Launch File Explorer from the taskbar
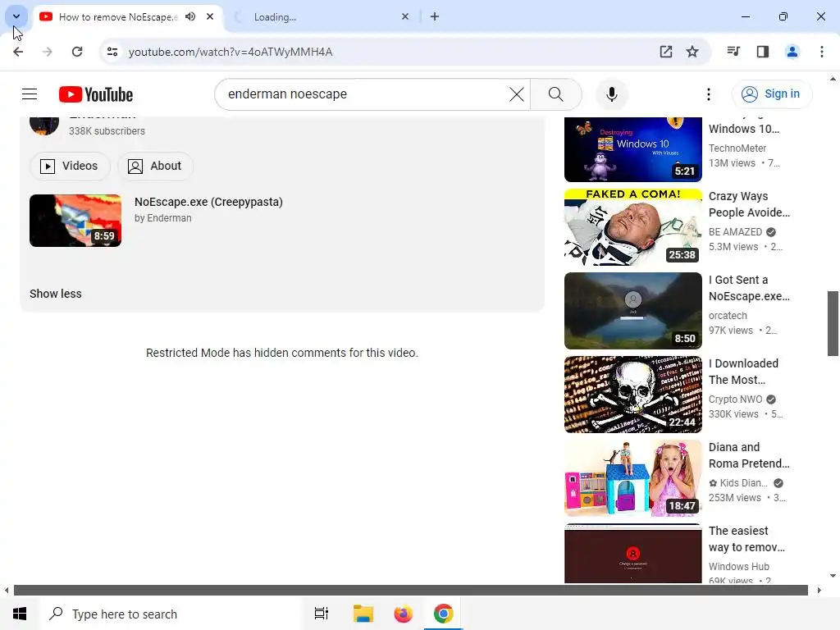Viewport: 840px width, 630px height. coord(363,614)
